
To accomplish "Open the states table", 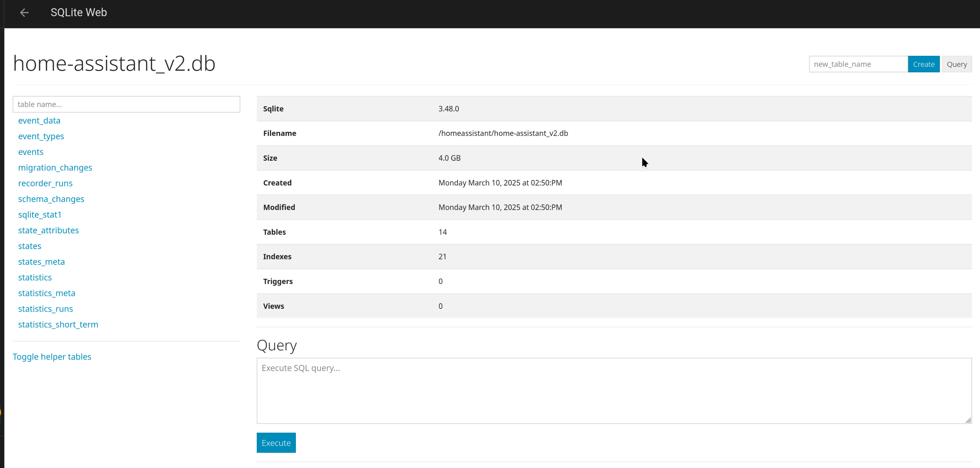I will (x=30, y=246).
